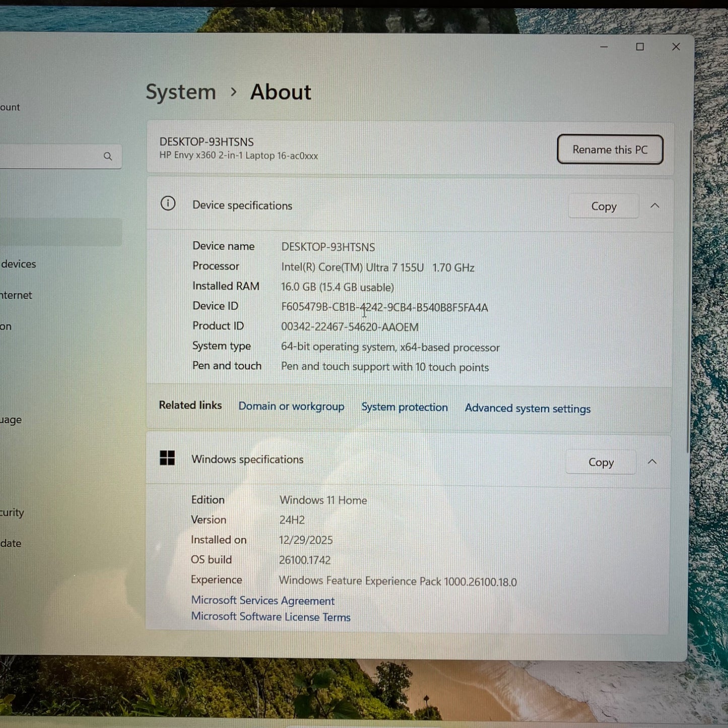Minimize the Settings window
This screenshot has height=728, width=728.
pos(604,47)
